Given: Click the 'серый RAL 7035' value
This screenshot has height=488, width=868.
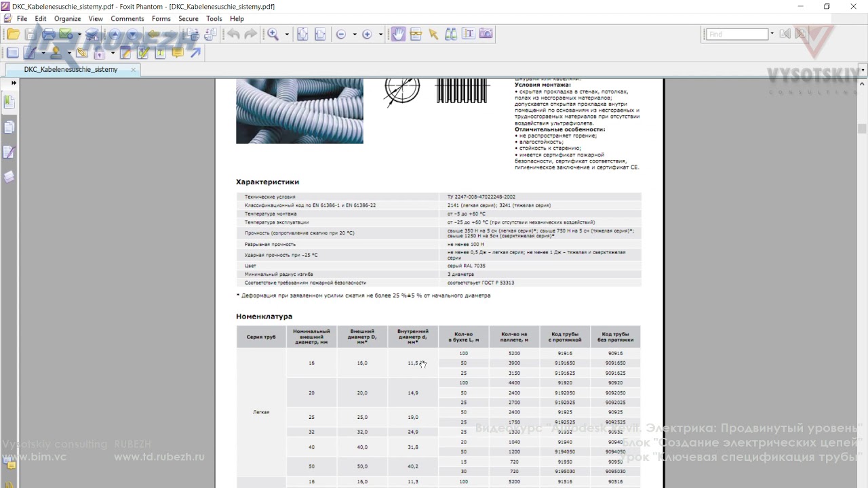Looking at the screenshot, I should click(x=467, y=266).
